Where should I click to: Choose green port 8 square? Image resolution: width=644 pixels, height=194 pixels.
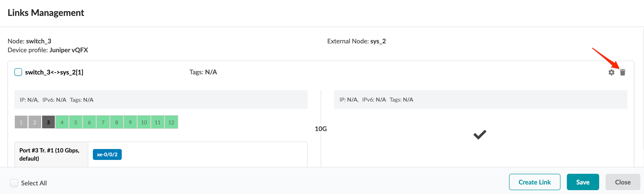pyautogui.click(x=117, y=122)
